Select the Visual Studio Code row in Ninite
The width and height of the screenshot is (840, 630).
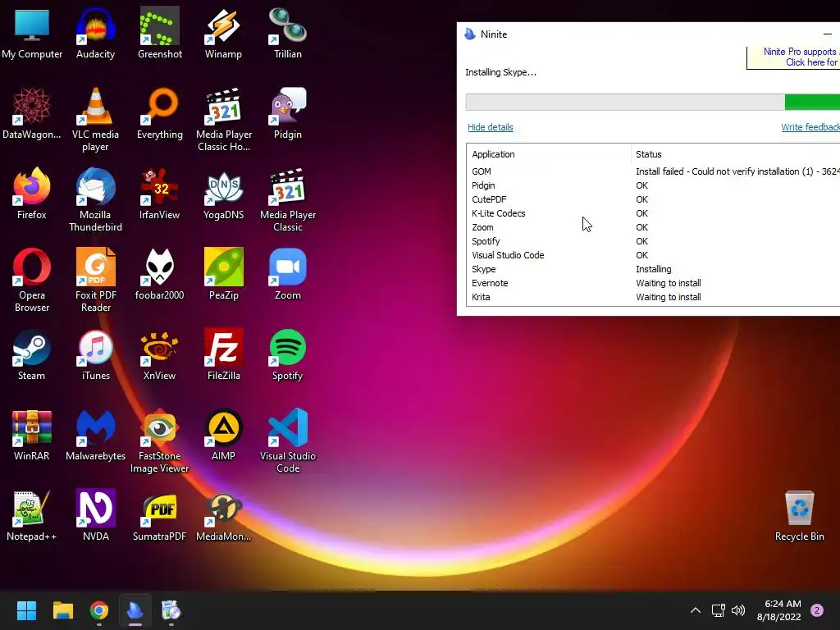pos(653,255)
